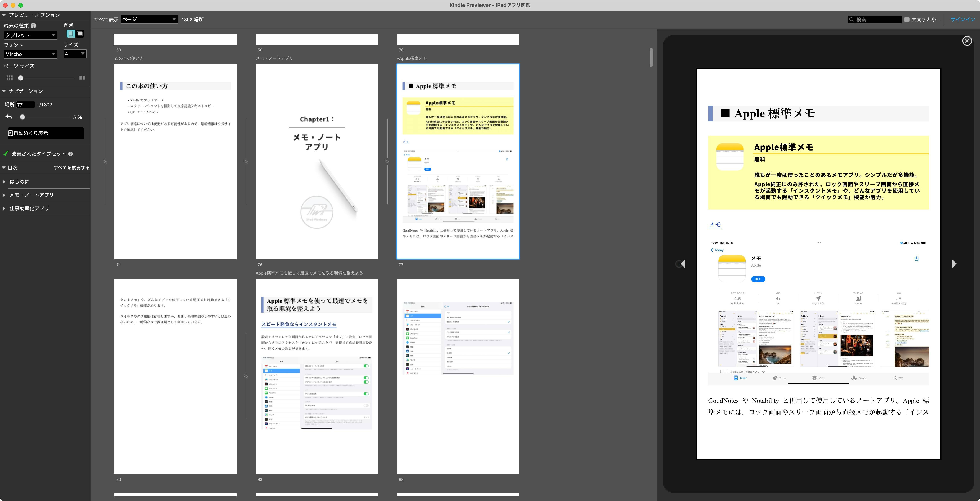Open the Mincho font dropdown

pyautogui.click(x=30, y=54)
